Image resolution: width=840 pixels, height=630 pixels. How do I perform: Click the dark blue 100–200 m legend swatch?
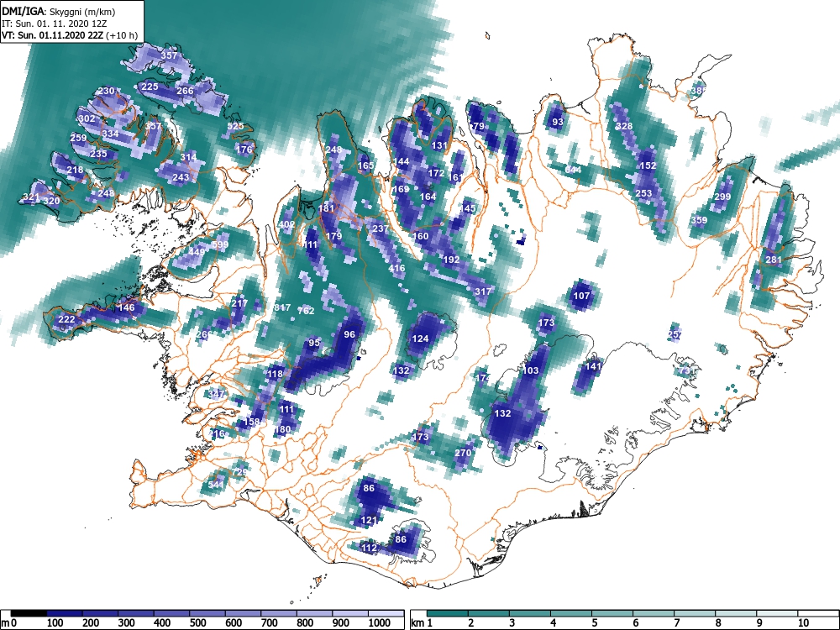(x=65, y=613)
